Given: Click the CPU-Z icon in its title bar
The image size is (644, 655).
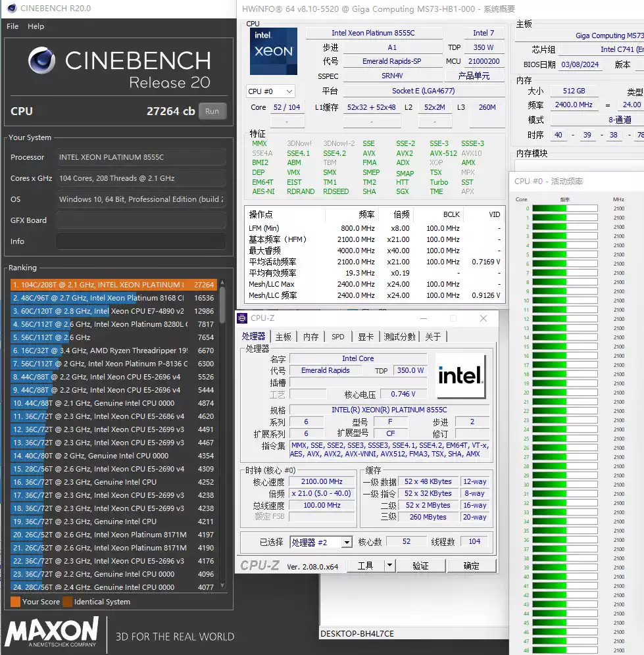Looking at the screenshot, I should click(x=242, y=318).
